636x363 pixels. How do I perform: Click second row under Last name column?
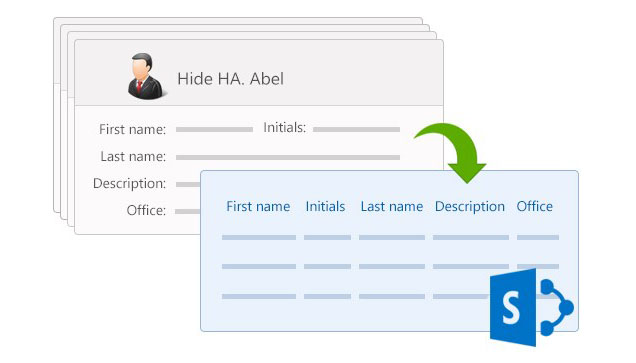coord(392,266)
